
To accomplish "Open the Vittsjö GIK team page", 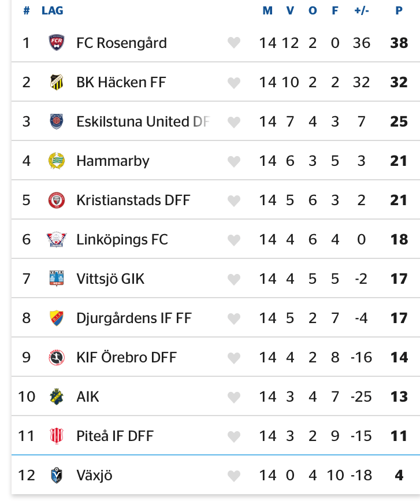I will tap(110, 279).
